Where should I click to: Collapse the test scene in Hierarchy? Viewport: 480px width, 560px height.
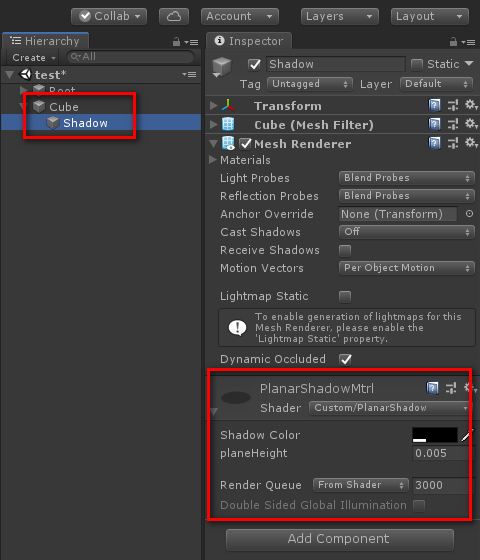click(x=10, y=75)
